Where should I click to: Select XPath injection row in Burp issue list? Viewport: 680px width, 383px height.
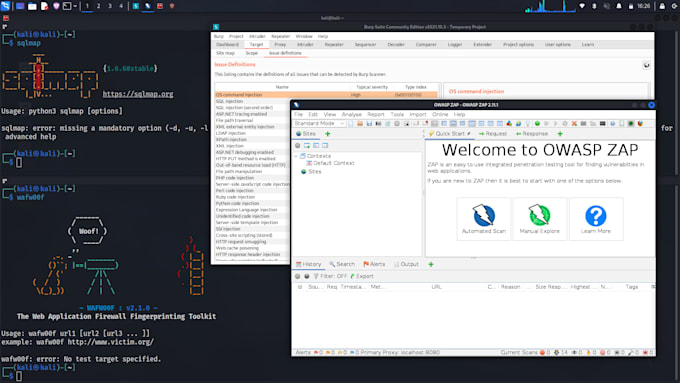coord(252,140)
